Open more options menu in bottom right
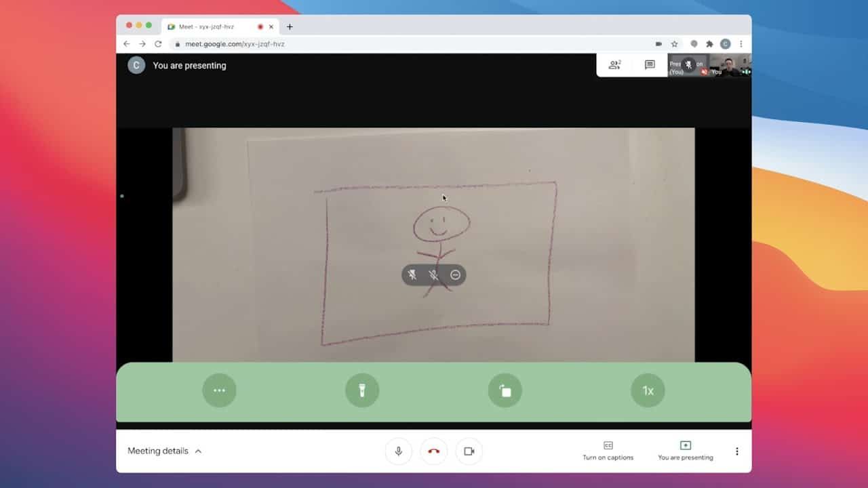Viewport: 868px width, 488px height. pos(737,451)
